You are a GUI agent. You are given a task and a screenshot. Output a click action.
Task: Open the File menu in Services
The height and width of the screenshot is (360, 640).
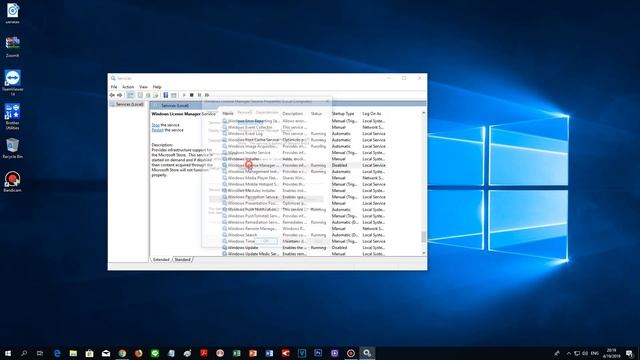114,87
